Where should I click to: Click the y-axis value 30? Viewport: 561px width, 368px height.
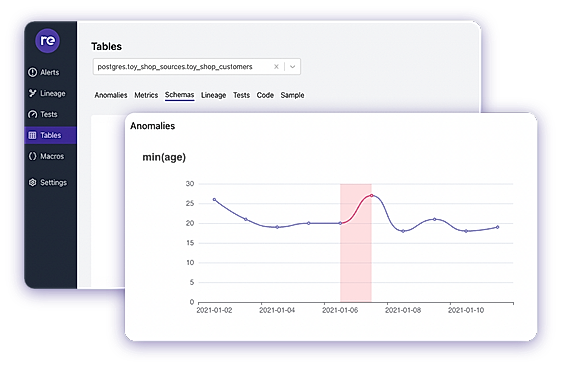pos(190,184)
